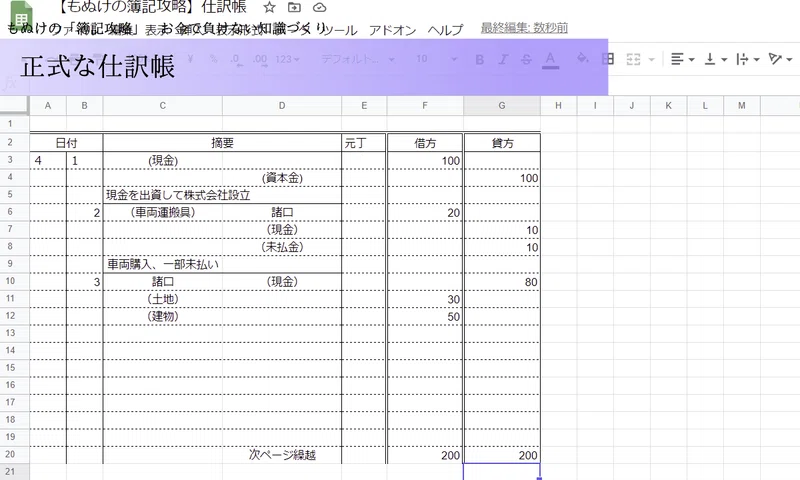This screenshot has height=480, width=800.
Task: Select row 20 header
Action: tap(10, 454)
